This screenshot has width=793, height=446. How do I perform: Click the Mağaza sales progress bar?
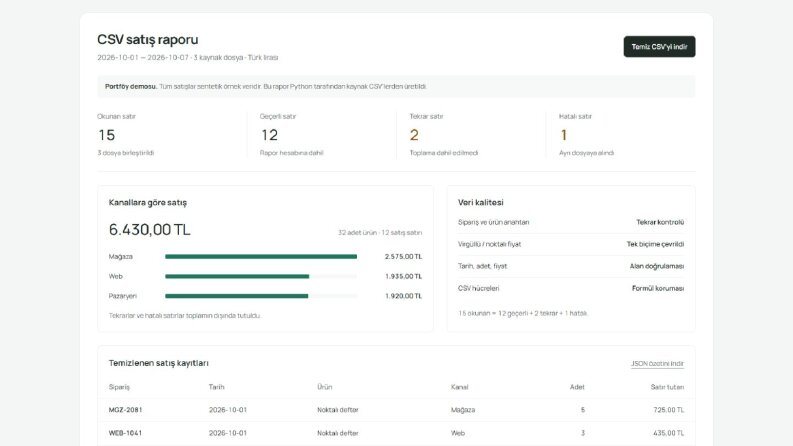point(261,257)
